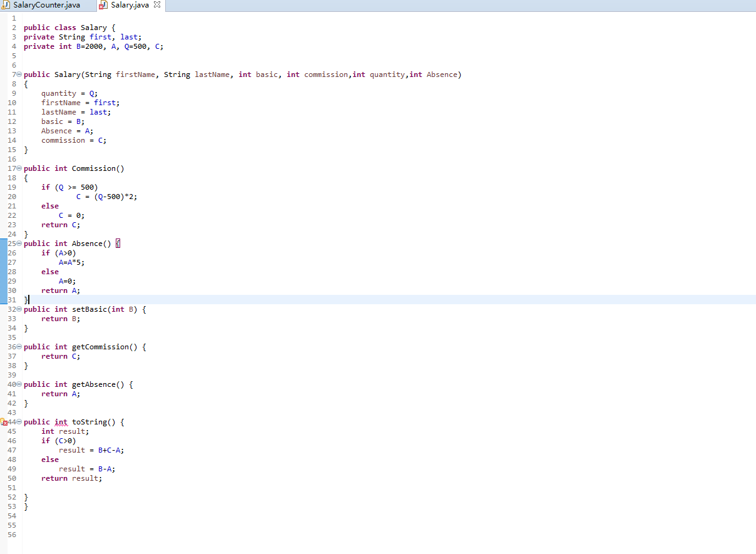Click 'int Absence' parameter in constructor signature
This screenshot has height=554, width=756.
[x=433, y=74]
